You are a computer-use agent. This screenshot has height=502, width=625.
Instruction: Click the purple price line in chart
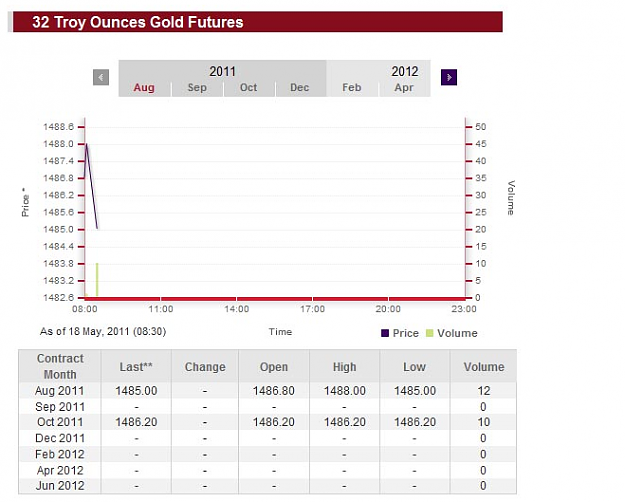pos(92,185)
